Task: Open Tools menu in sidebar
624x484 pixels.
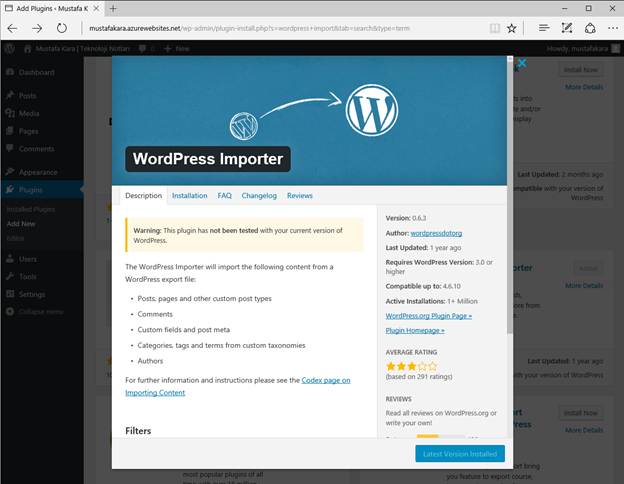Action: pyautogui.click(x=27, y=277)
